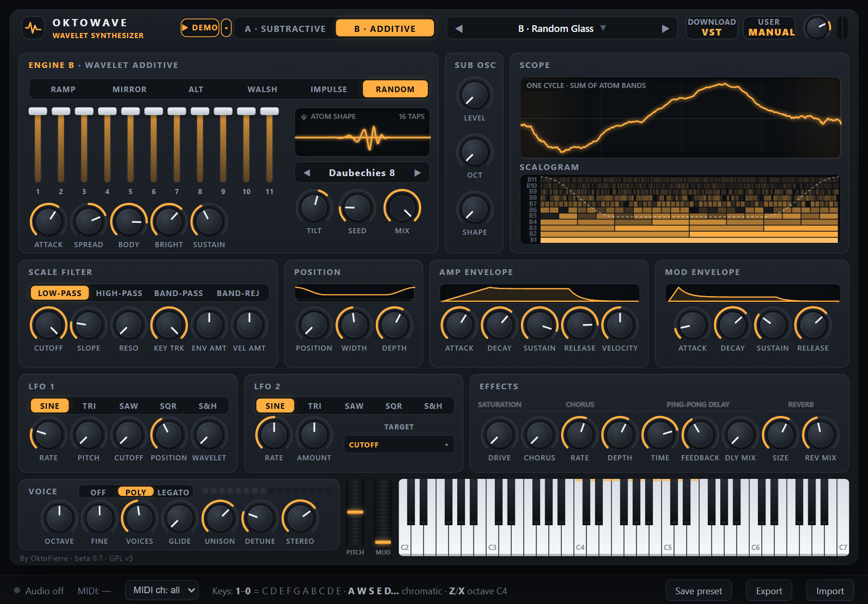Screen dimensions: 868x604
Task: Click the Amp Envelope ATTACK knob
Action: [x=459, y=325]
